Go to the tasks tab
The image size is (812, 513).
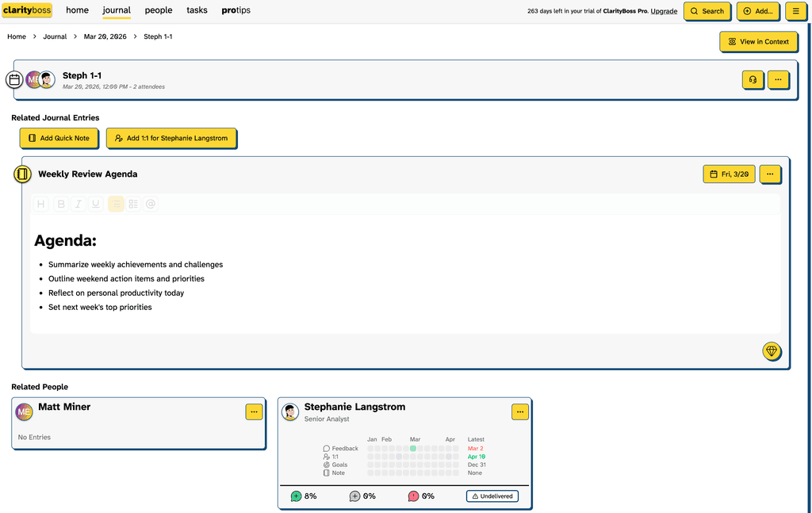[x=197, y=10]
